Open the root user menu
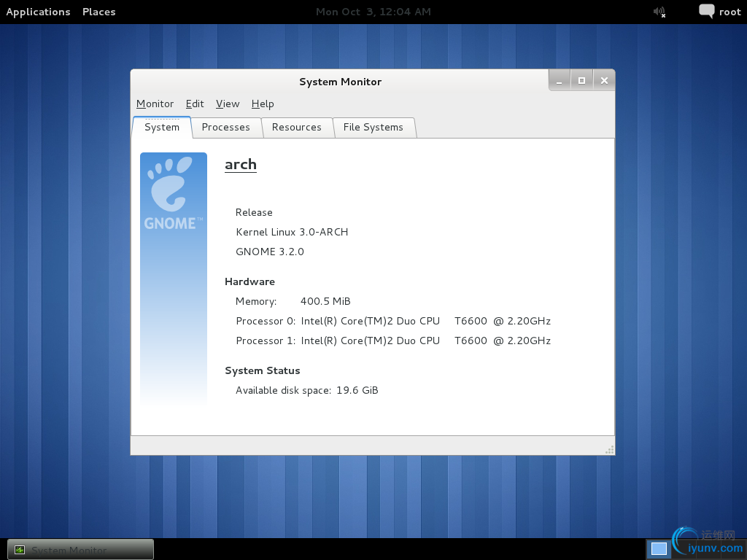747x560 pixels. (x=729, y=12)
